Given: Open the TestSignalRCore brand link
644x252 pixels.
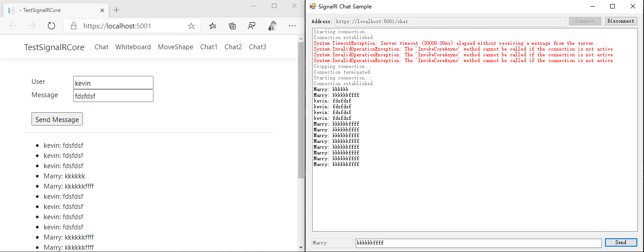Looking at the screenshot, I should point(54,47).
